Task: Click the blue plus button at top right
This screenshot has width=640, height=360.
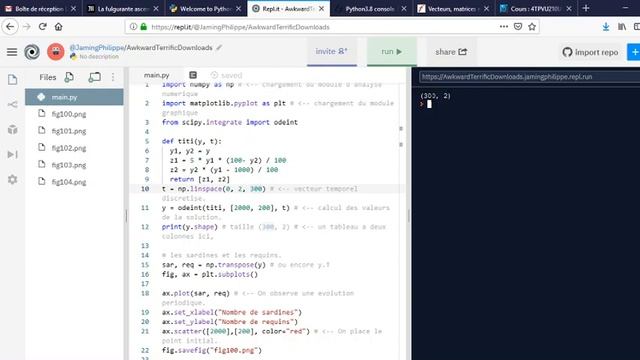Action: pos(634,52)
